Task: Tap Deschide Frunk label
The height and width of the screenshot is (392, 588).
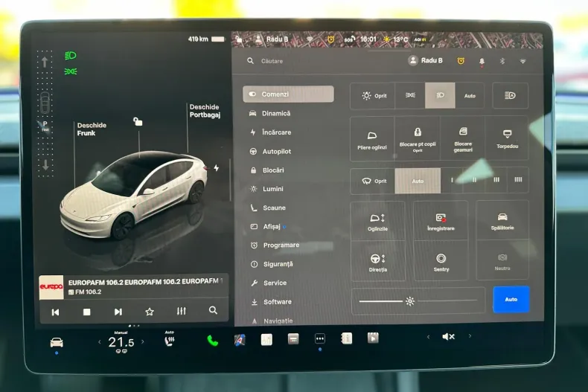Action: [x=92, y=129]
